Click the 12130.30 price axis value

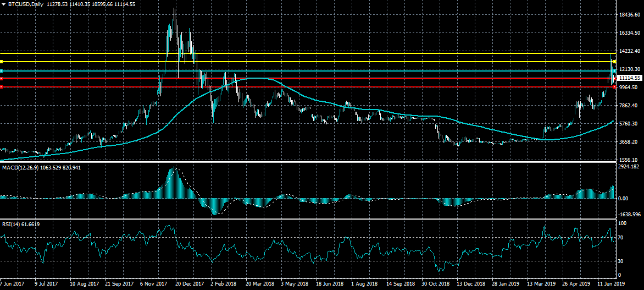[630, 69]
